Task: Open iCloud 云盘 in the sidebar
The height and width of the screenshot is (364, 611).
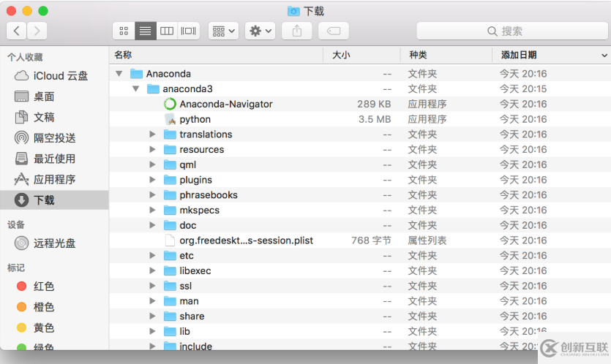Action: (x=60, y=76)
